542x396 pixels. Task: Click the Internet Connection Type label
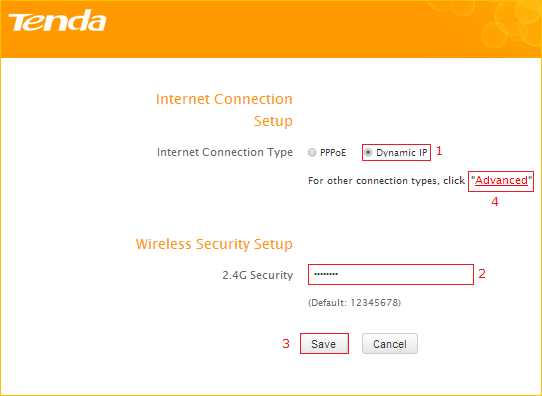225,152
